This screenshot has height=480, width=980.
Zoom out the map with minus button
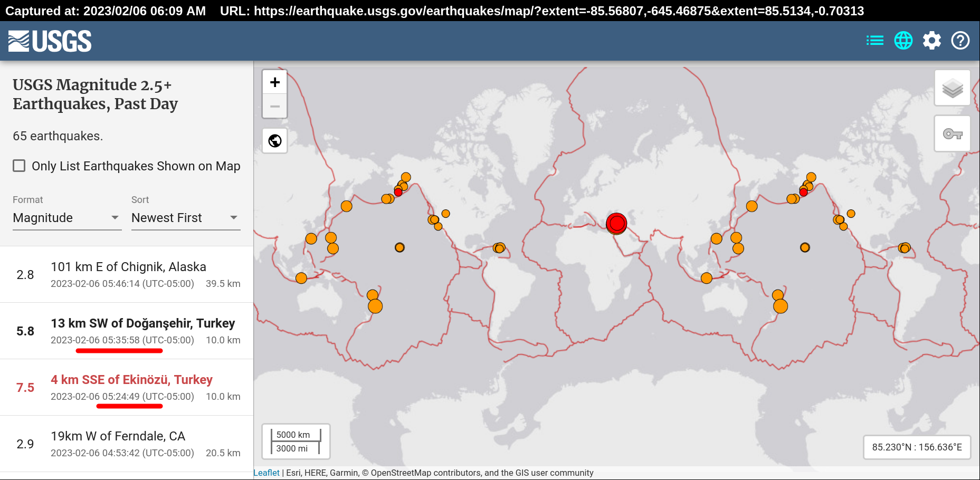click(275, 106)
